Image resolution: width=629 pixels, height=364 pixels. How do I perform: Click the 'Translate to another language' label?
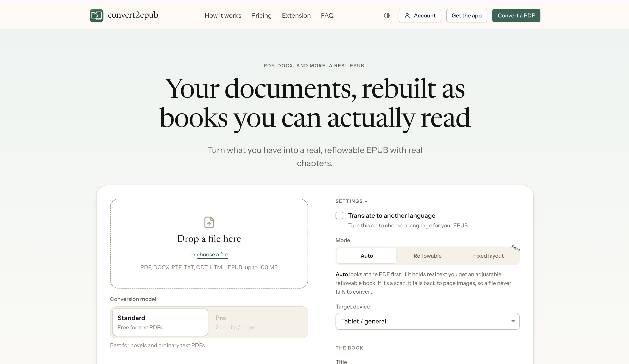[x=391, y=215]
